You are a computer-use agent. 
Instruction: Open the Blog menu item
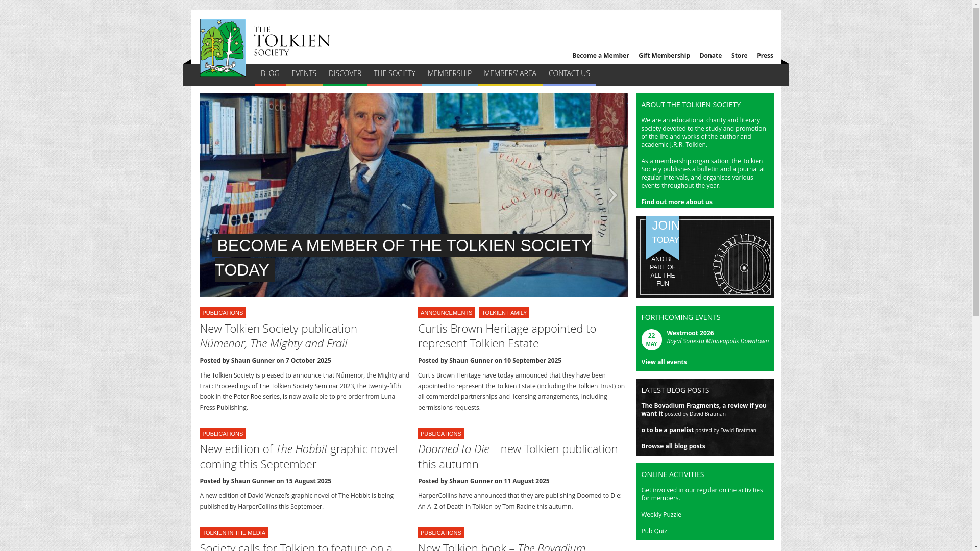(x=269, y=73)
